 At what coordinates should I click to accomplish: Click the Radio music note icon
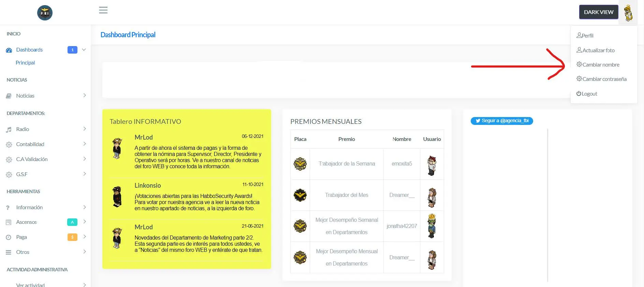coord(9,130)
